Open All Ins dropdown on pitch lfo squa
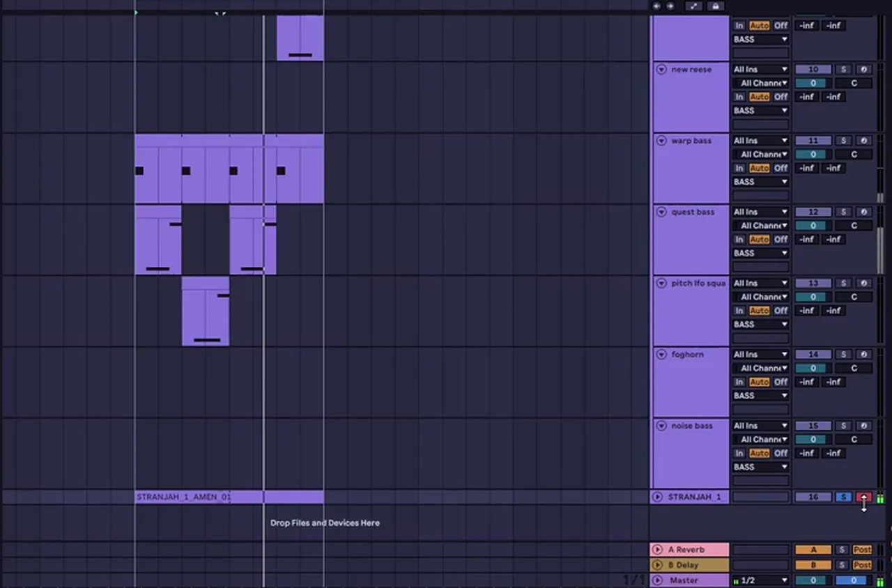The height and width of the screenshot is (588, 892). (760, 284)
